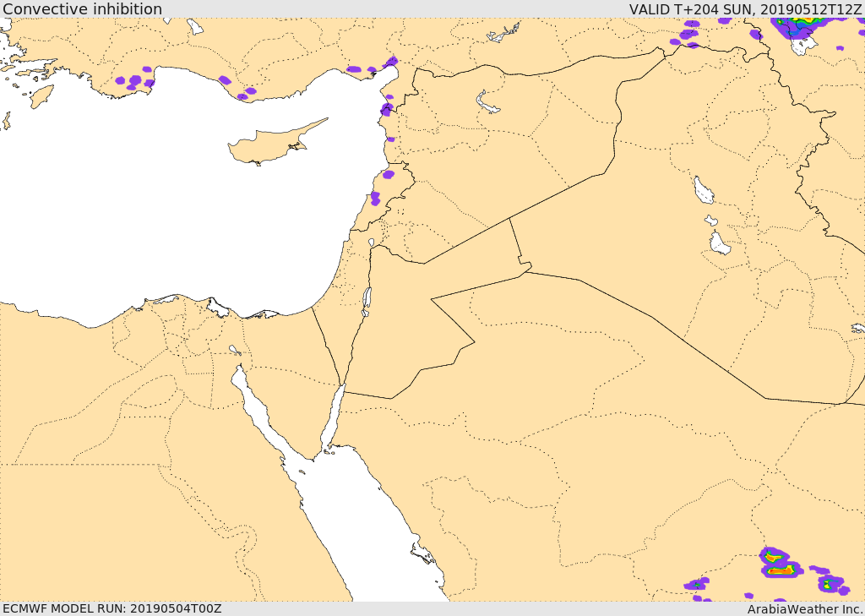Click the ArabiaWeather Inc. credit text
The height and width of the screenshot is (616, 865).
click(x=805, y=608)
